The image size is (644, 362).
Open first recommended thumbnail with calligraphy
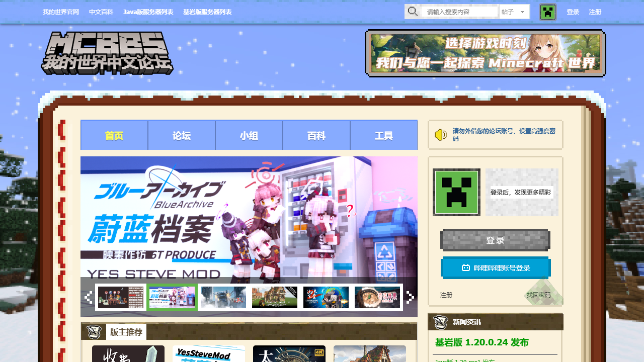[x=128, y=353]
